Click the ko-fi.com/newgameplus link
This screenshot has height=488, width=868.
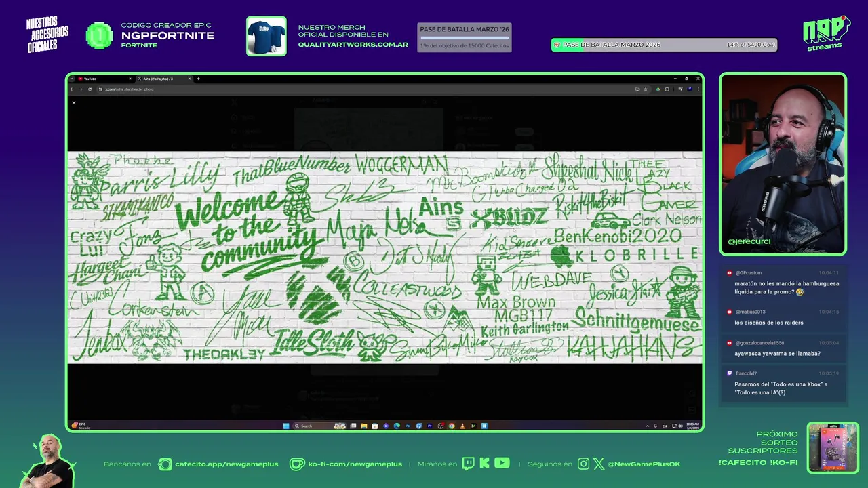(x=355, y=464)
